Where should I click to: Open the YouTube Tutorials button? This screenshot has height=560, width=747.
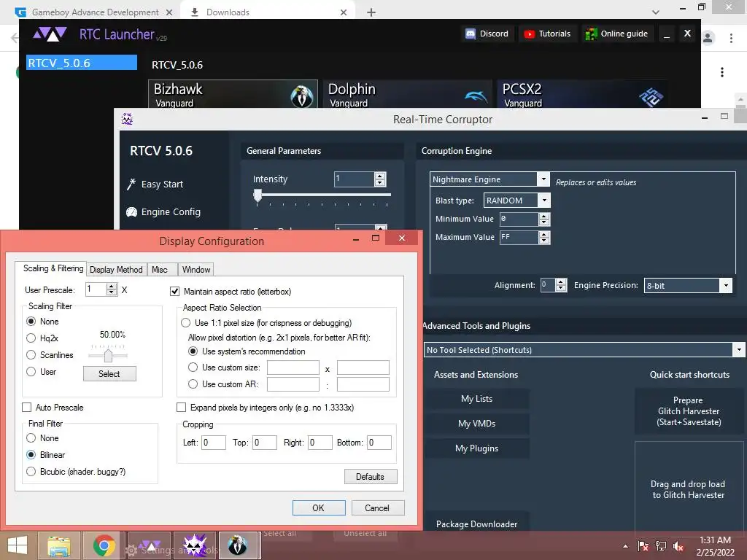pyautogui.click(x=548, y=34)
